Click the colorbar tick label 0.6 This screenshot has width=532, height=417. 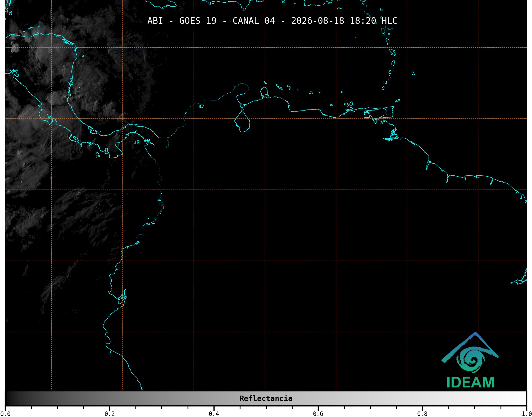318,414
